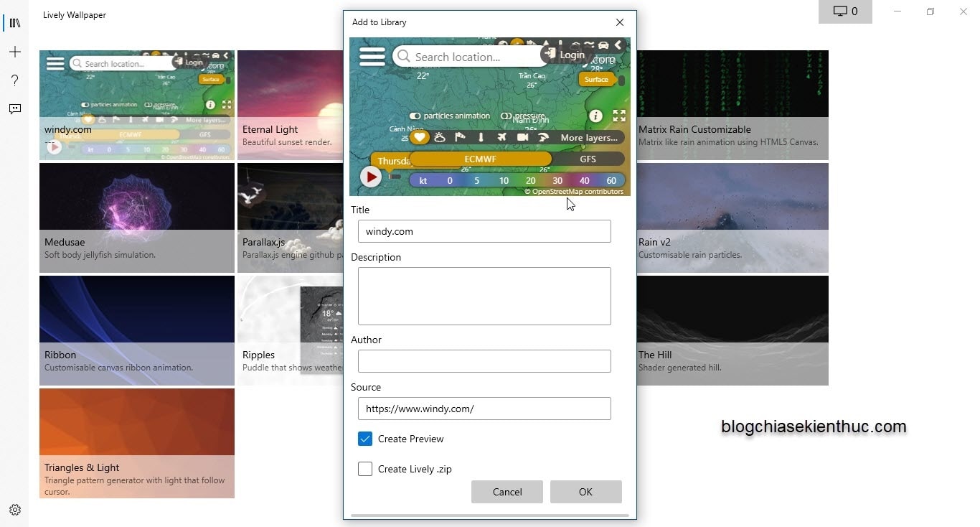Select the thermometer temperature layer in dialog preview
The image size is (980, 527).
[x=481, y=137]
